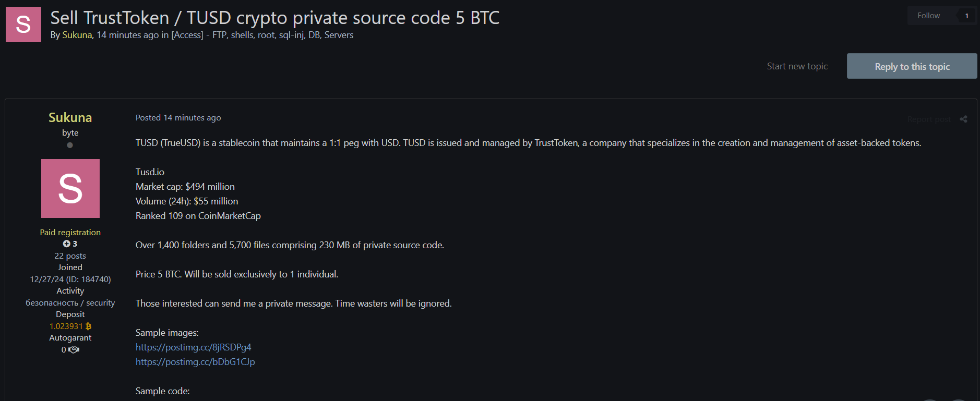Click the reputation plus icon showing 3

point(67,244)
